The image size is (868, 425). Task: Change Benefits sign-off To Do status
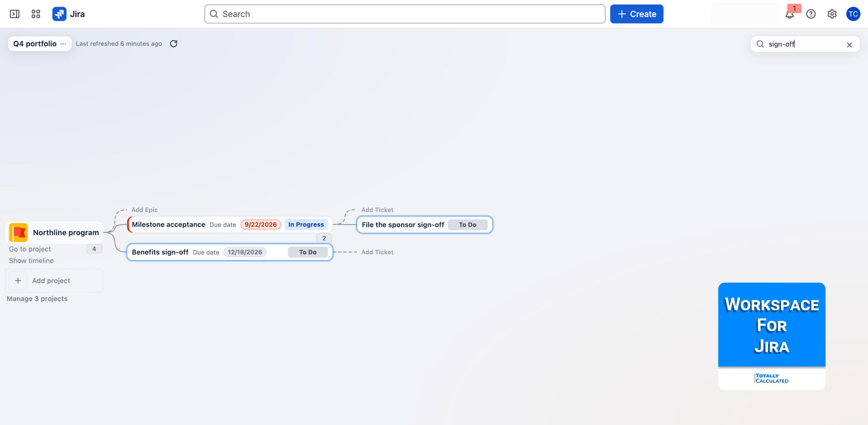(308, 252)
